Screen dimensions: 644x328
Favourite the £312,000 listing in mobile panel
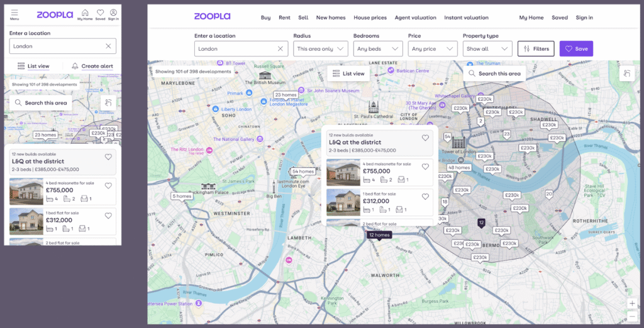pos(108,216)
